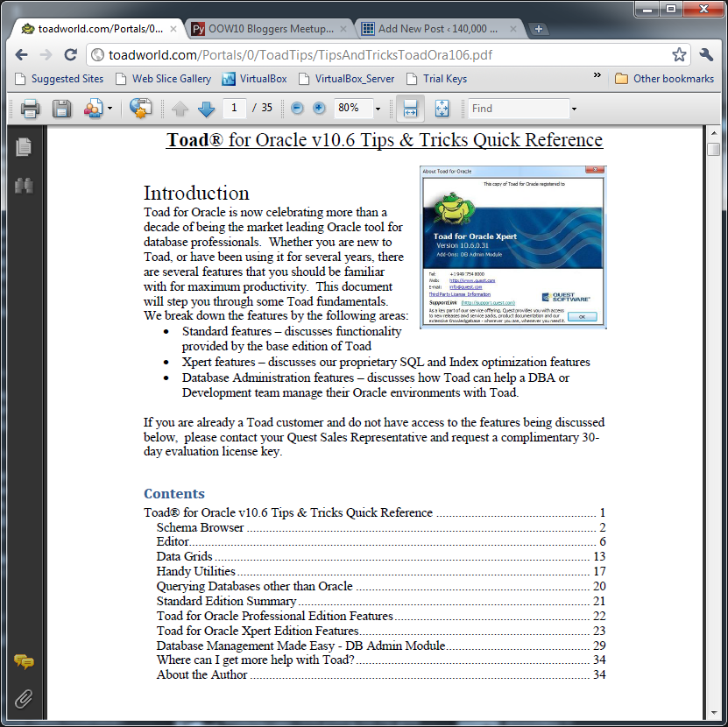Open the Chrome wrench menu
Screen dimensions: 728x727
point(706,55)
